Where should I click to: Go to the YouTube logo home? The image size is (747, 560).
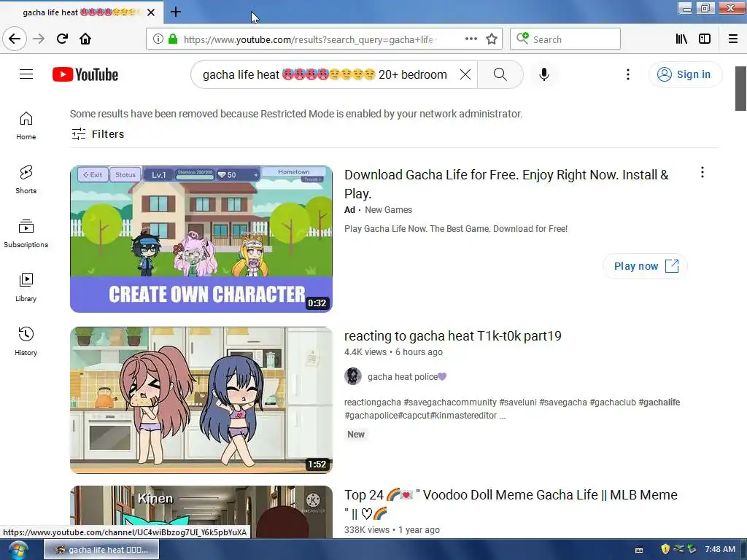coord(85,74)
